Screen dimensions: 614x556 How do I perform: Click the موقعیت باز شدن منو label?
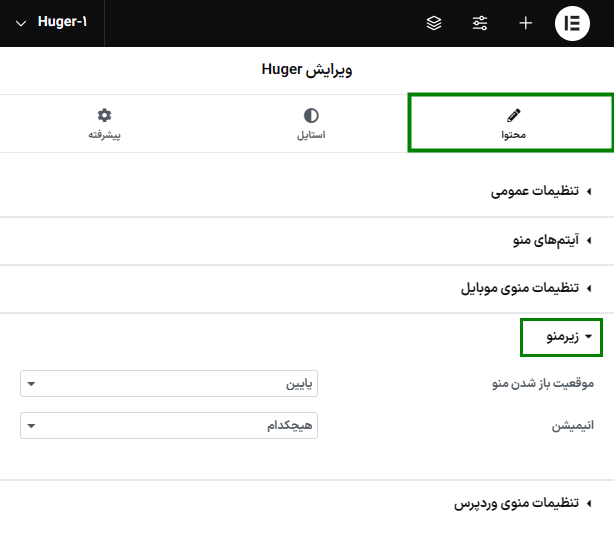pyautogui.click(x=543, y=383)
